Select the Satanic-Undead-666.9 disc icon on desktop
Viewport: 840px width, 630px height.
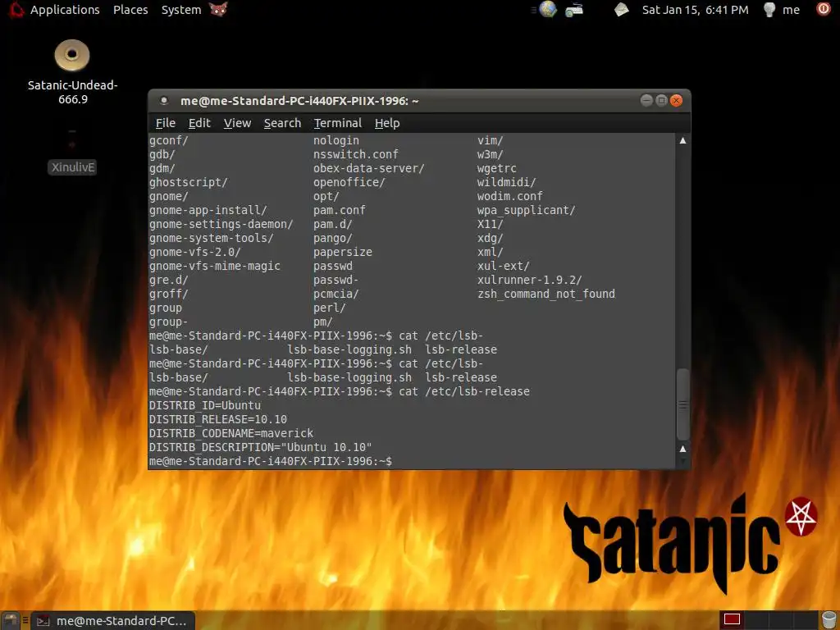coord(72,56)
